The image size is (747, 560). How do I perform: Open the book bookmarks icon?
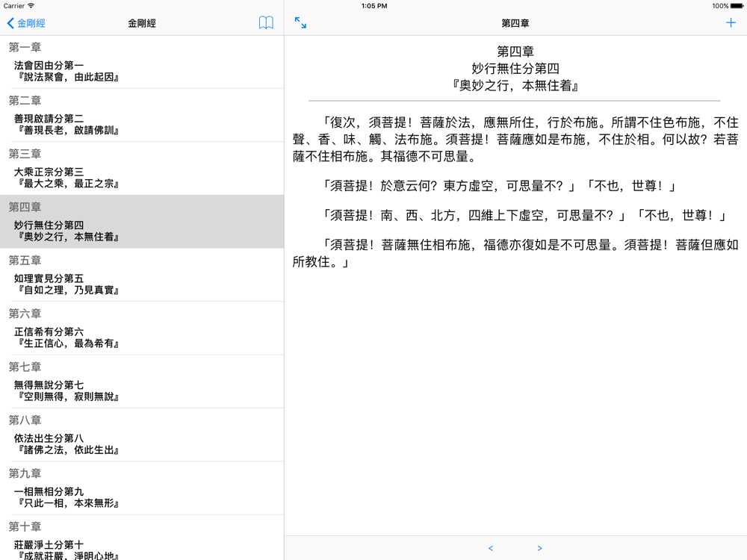(266, 23)
